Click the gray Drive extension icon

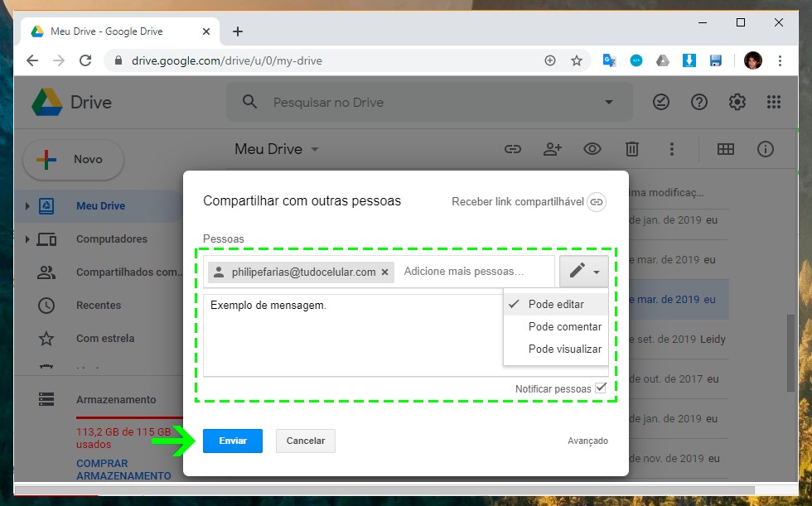[x=662, y=60]
